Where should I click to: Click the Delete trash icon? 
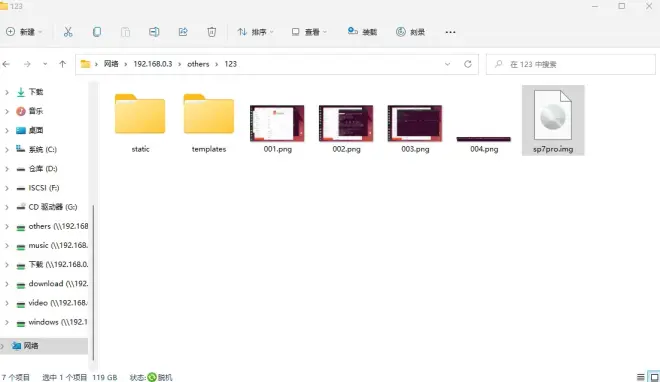click(212, 32)
